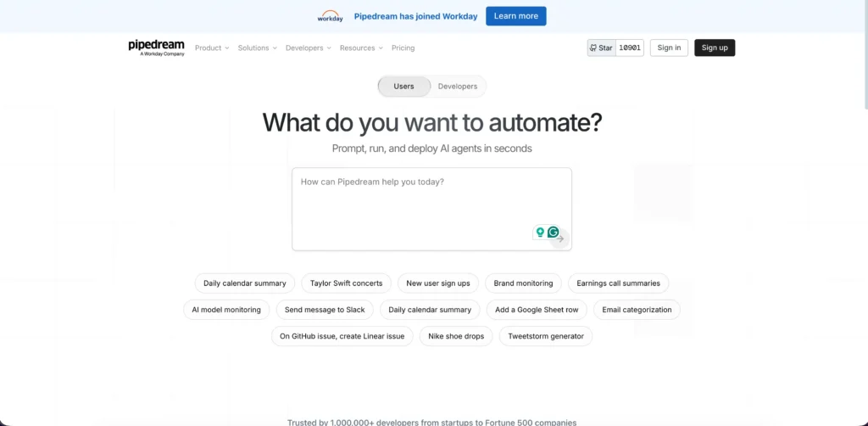Click the Sign in button

tap(669, 48)
